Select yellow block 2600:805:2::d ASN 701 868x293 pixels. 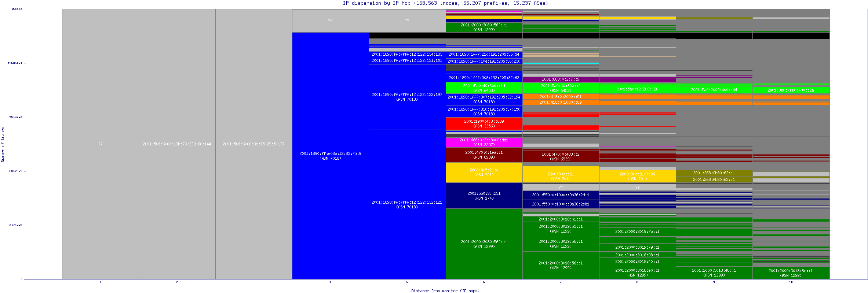click(x=484, y=172)
